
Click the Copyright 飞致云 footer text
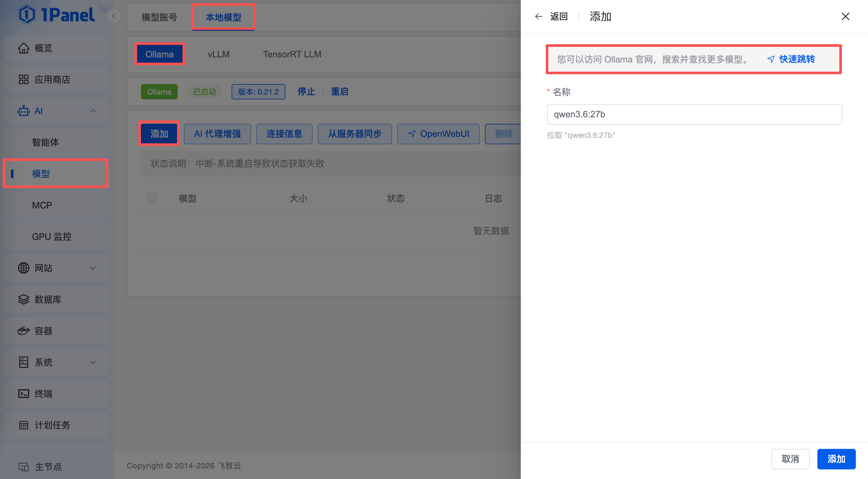184,466
